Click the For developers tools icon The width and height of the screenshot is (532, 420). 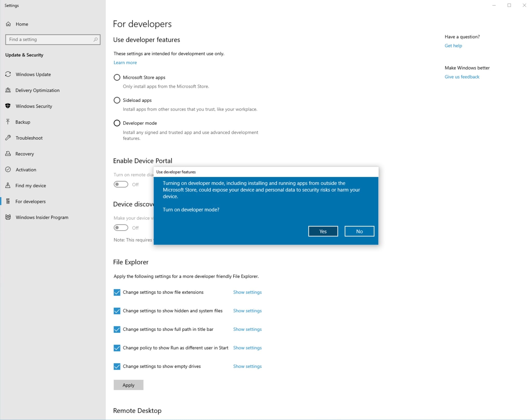click(x=8, y=201)
